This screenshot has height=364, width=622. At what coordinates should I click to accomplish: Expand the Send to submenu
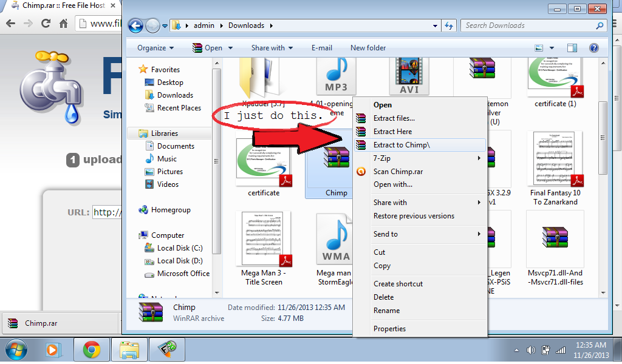[420, 234]
